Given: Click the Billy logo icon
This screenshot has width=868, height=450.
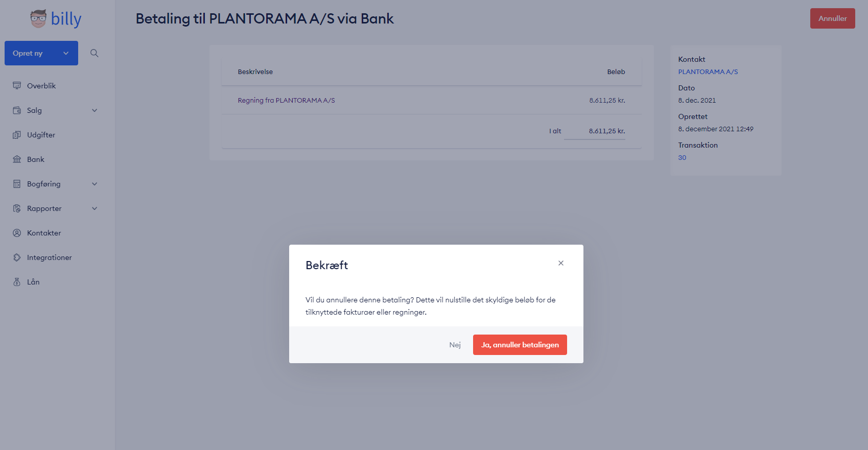Looking at the screenshot, I should pyautogui.click(x=38, y=19).
